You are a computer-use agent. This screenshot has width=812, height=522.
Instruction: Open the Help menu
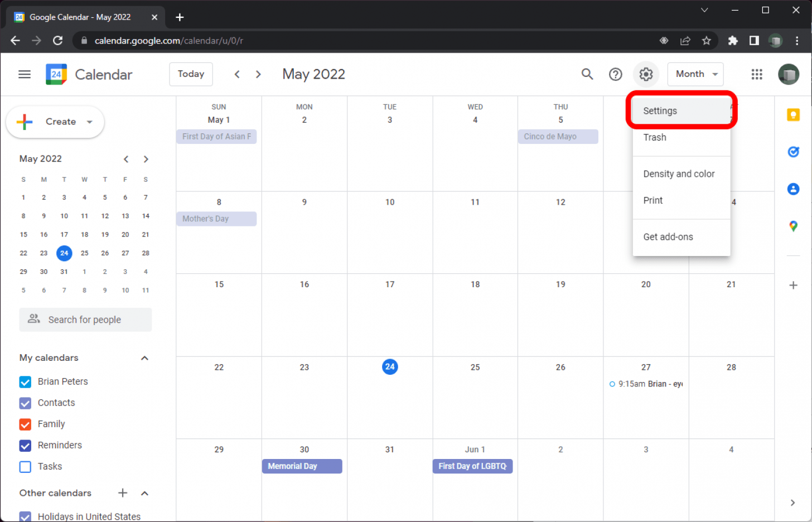click(x=615, y=74)
